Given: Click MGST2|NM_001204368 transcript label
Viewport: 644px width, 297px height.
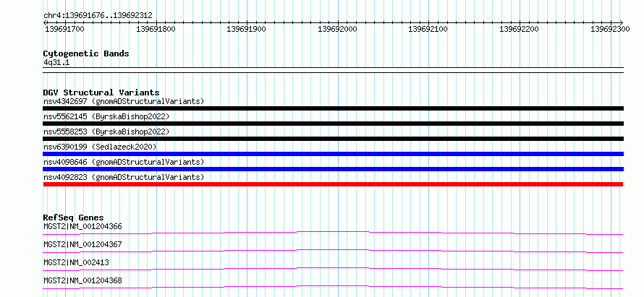Looking at the screenshot, I should tap(82, 280).
